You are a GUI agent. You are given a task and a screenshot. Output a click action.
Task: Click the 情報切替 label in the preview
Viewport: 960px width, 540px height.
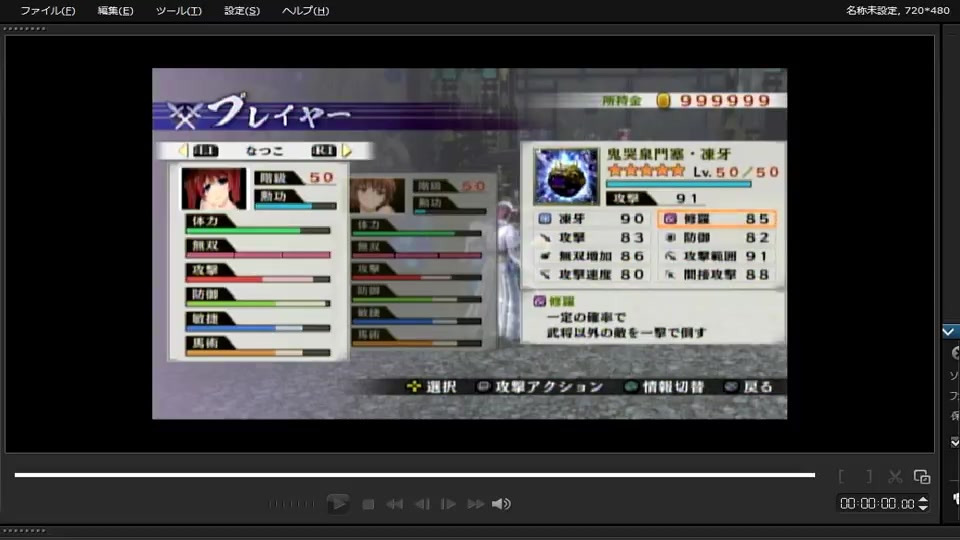click(x=673, y=387)
